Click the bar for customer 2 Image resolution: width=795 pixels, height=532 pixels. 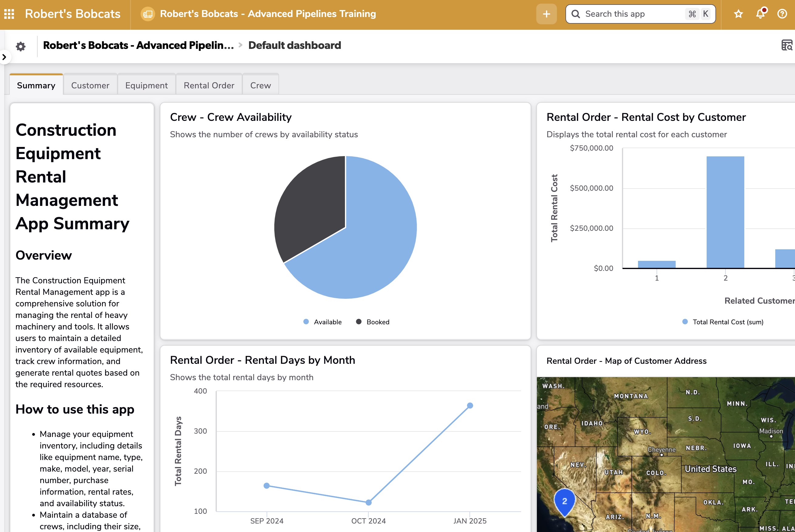point(725,212)
